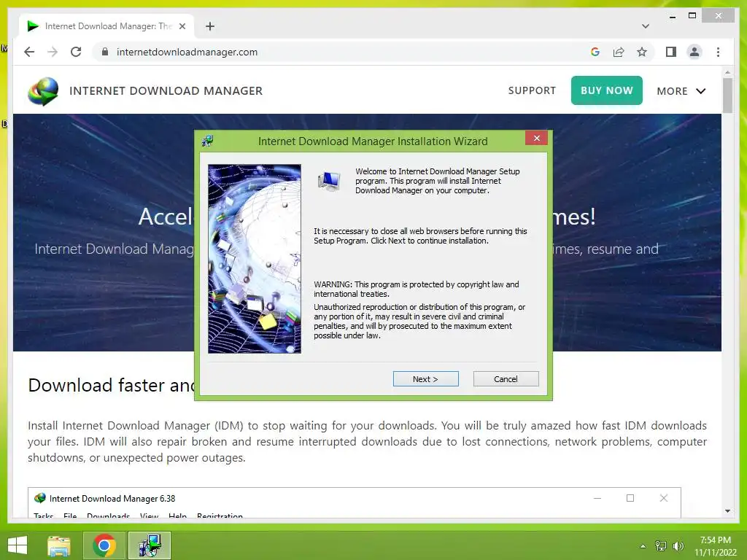Show hidden system tray icons
Image resolution: width=747 pixels, height=560 pixels.
[643, 546]
